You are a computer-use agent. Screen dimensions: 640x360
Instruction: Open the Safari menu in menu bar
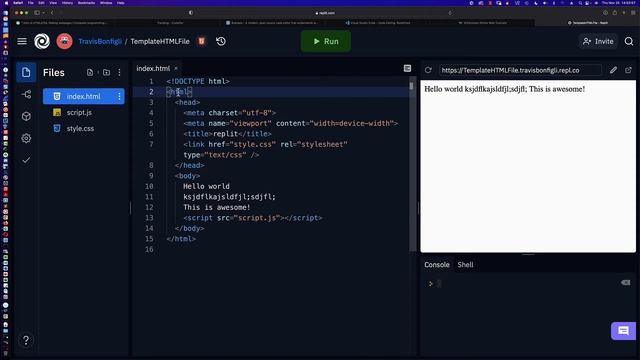[x=18, y=3]
